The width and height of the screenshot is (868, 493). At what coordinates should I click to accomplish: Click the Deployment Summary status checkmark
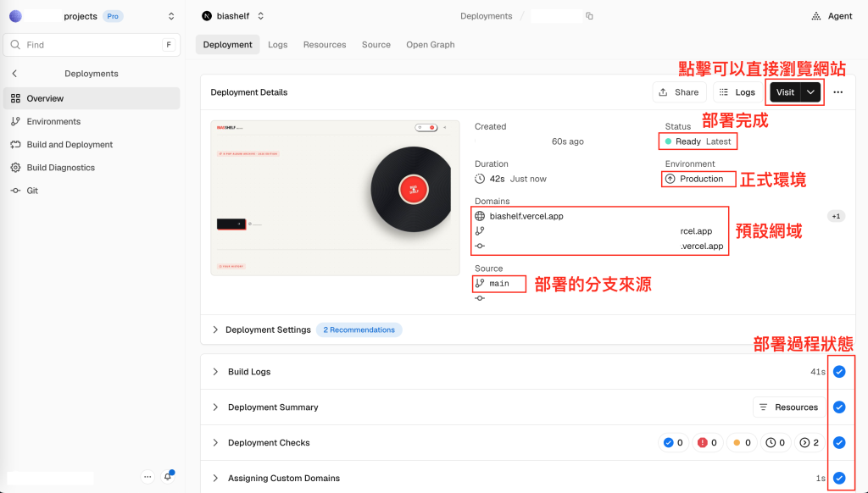click(x=839, y=407)
